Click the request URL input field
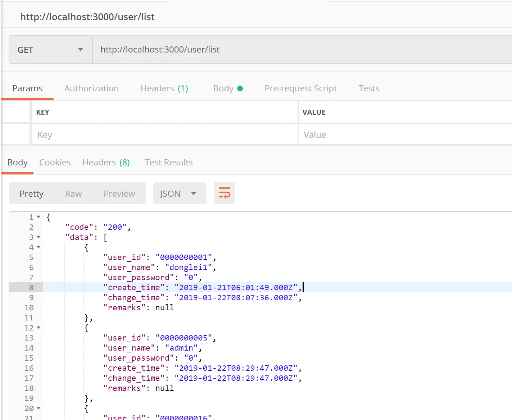 302,50
